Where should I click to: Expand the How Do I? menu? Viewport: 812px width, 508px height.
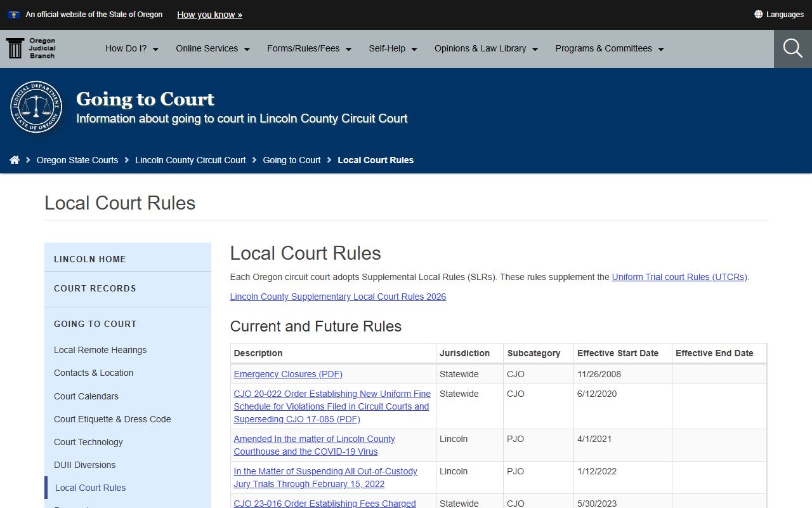(x=132, y=49)
